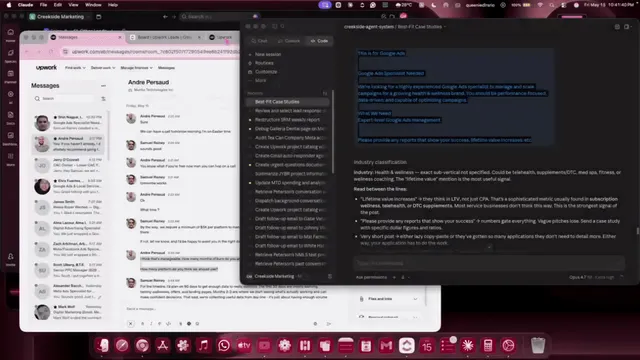Click the filter icon beside Claude Sessions header
Screen dimensions: 640x360
tap(325, 93)
